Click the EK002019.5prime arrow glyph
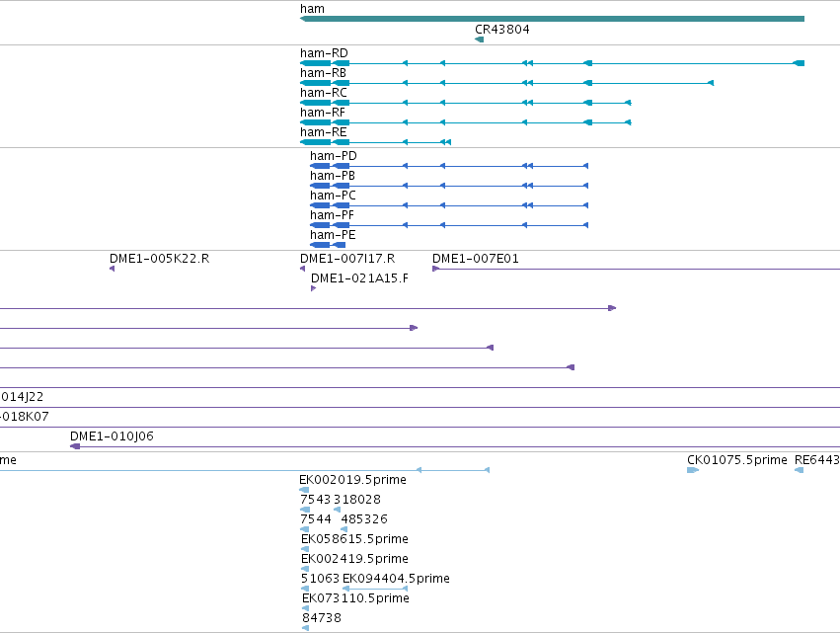840x633 pixels. point(304,490)
